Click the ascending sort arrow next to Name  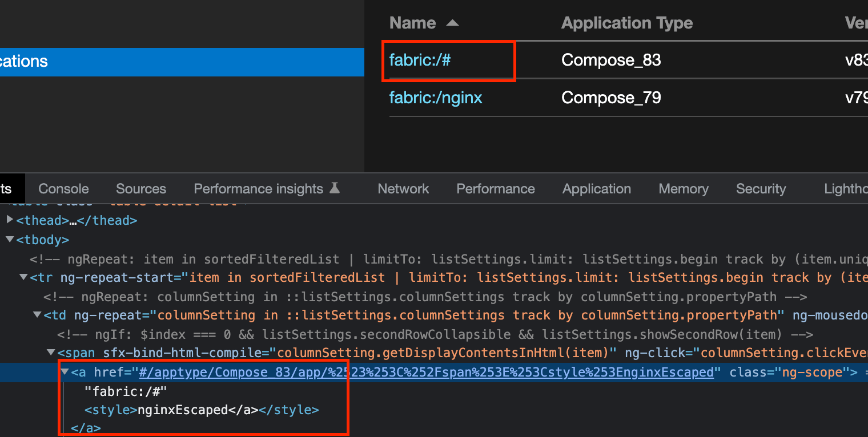point(452,23)
